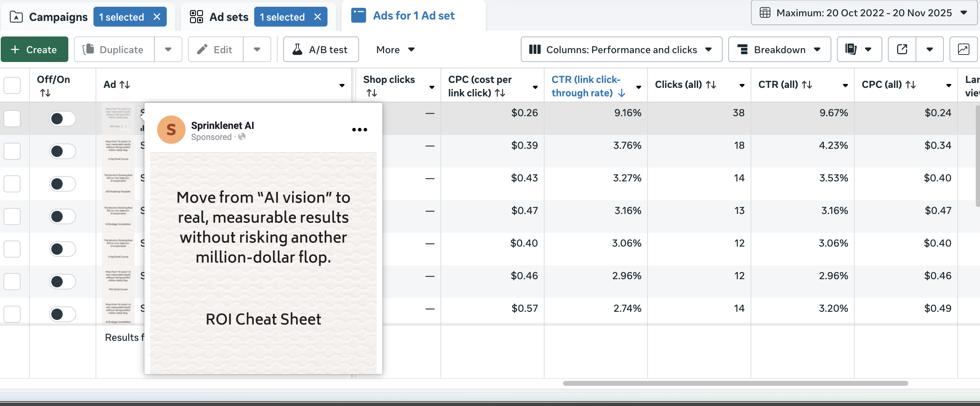Click the green Create button

click(34, 50)
